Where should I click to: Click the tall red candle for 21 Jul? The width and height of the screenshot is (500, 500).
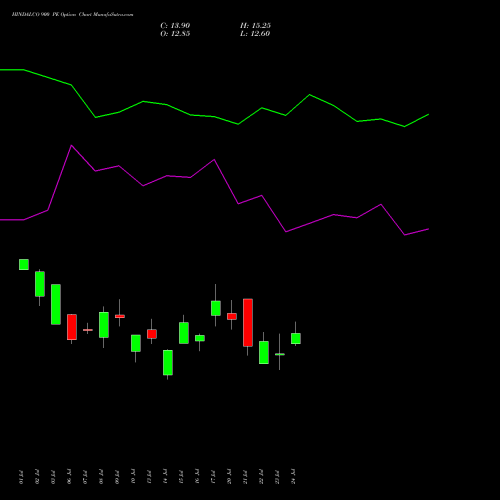248,323
